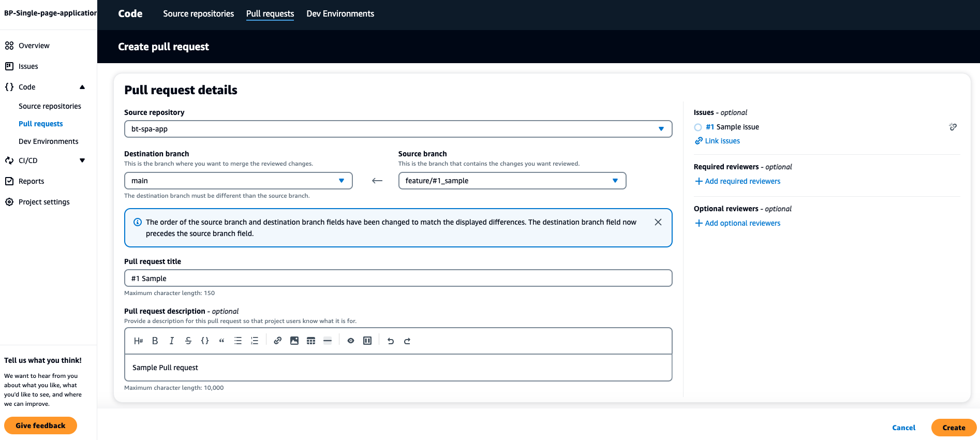The image size is (980, 440).
Task: Unlink Sample issue from pull request
Action: pos(953,127)
